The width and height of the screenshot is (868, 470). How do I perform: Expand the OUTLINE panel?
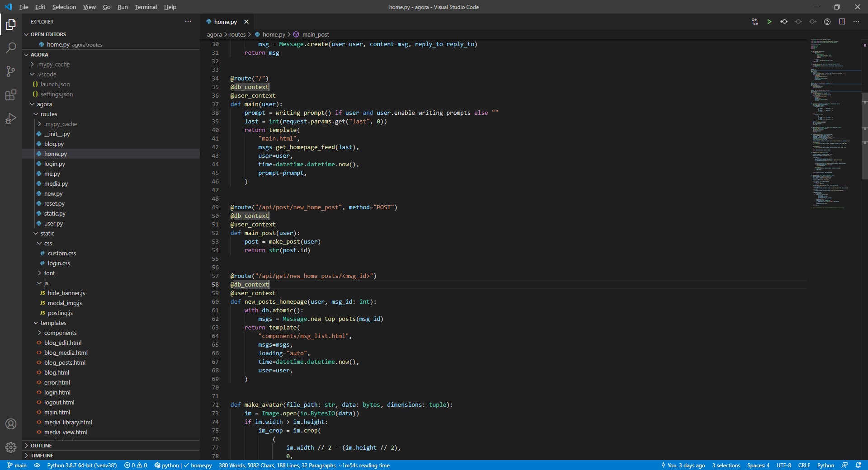(111, 446)
